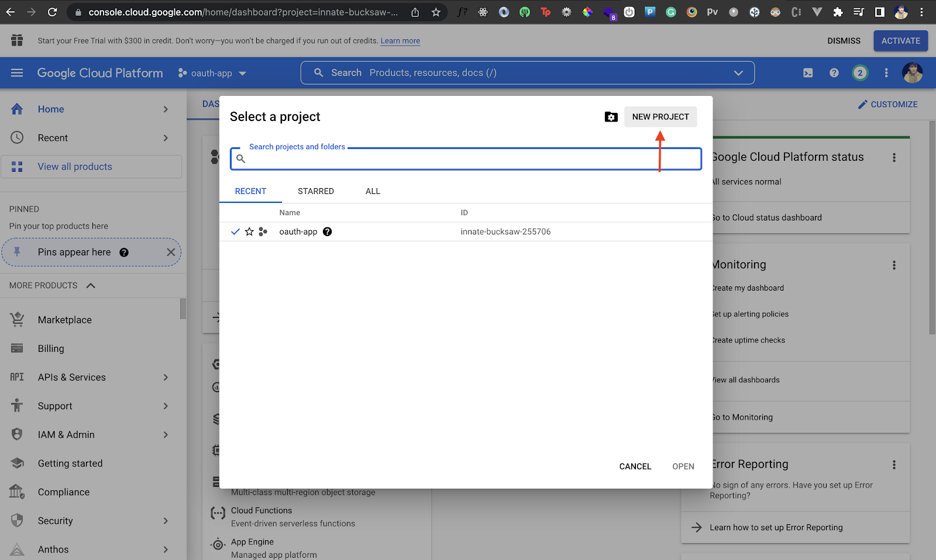
Task: Reload the browser page
Action: click(53, 12)
